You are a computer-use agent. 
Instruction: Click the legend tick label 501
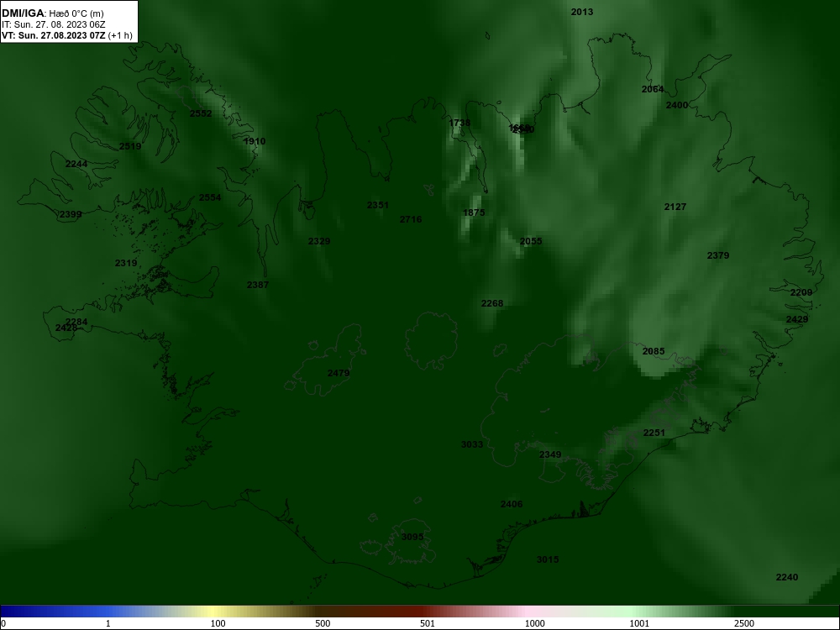pos(428,623)
